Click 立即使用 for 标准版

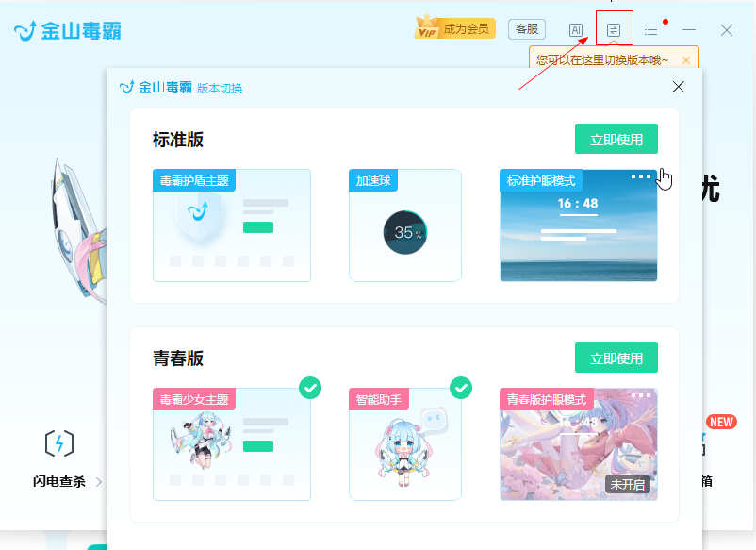[616, 138]
